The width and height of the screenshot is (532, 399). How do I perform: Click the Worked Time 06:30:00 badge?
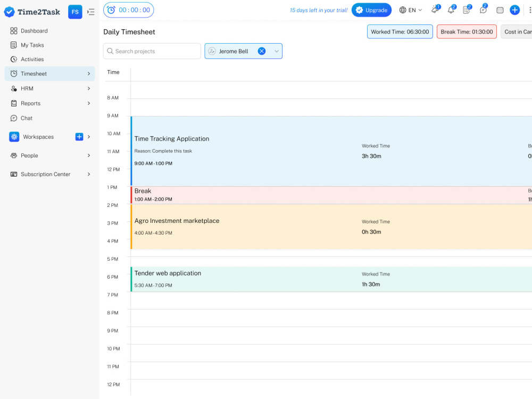(x=400, y=31)
